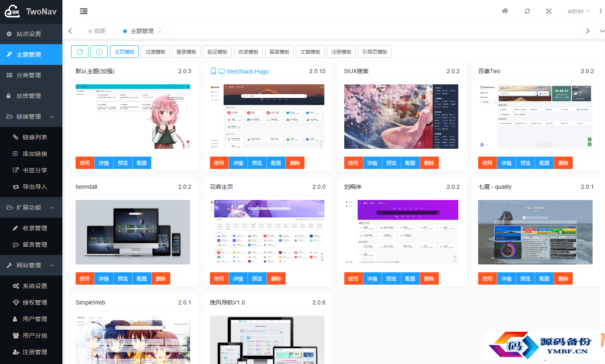Viewport: 605px width, 364px height.
Task: Toggle the sidebar collapse icon
Action: pos(83,11)
